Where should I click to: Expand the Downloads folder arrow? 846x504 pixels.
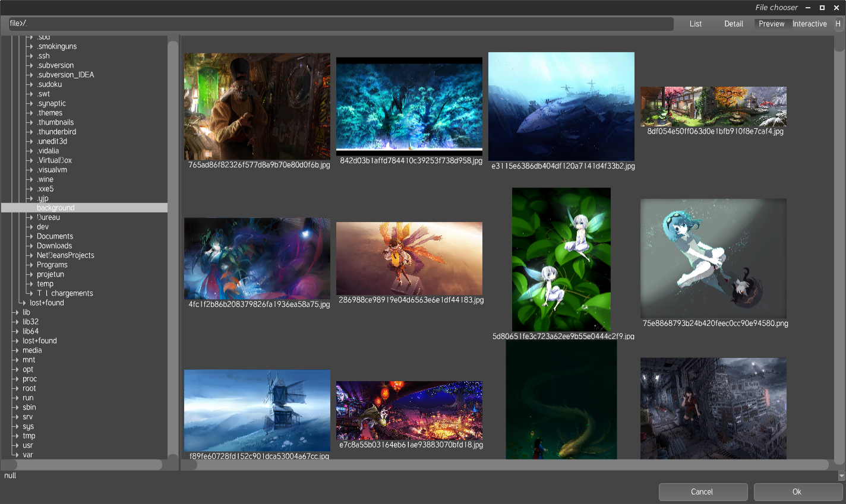(x=30, y=246)
